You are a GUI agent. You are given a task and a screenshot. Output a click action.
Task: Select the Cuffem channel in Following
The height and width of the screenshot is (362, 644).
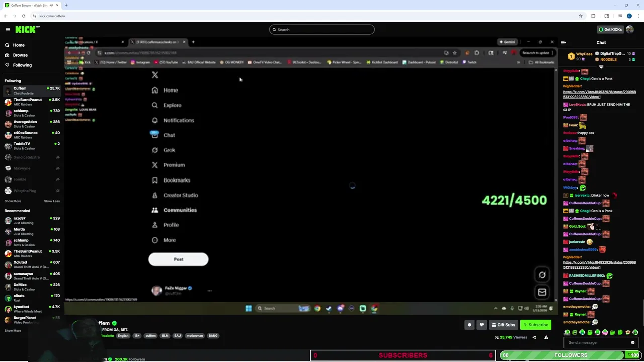point(32,90)
